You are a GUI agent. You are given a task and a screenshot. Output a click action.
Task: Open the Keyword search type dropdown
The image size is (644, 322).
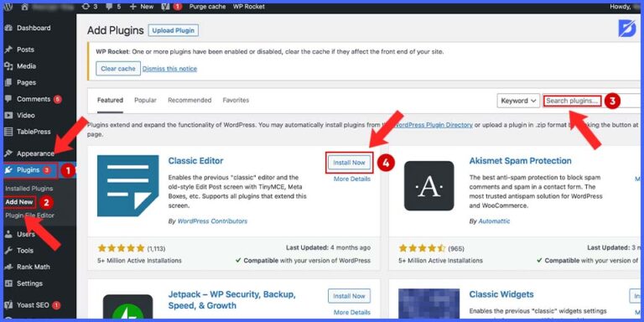coord(518,101)
